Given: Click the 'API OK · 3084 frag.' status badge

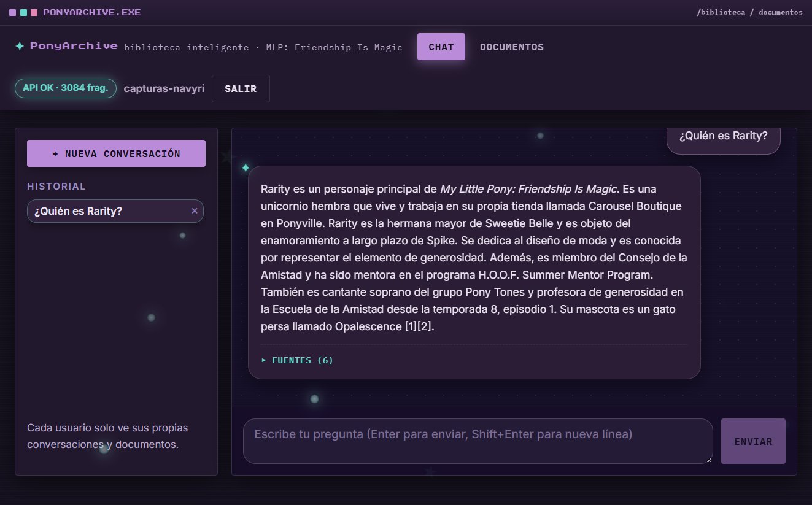Looking at the screenshot, I should tap(66, 88).
